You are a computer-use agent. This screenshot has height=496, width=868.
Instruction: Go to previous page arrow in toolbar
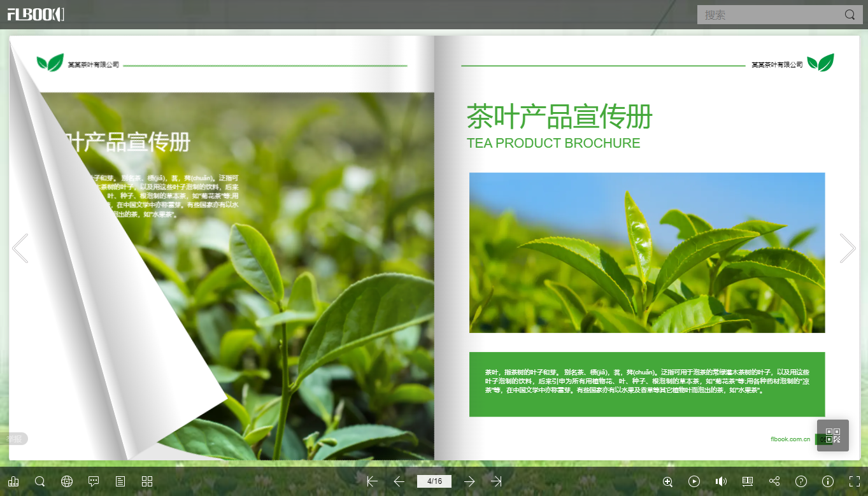[399, 481]
